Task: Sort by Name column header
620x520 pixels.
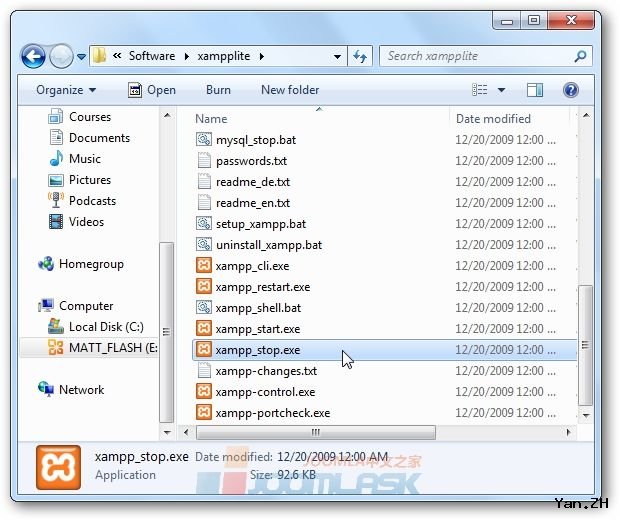Action: coord(211,119)
